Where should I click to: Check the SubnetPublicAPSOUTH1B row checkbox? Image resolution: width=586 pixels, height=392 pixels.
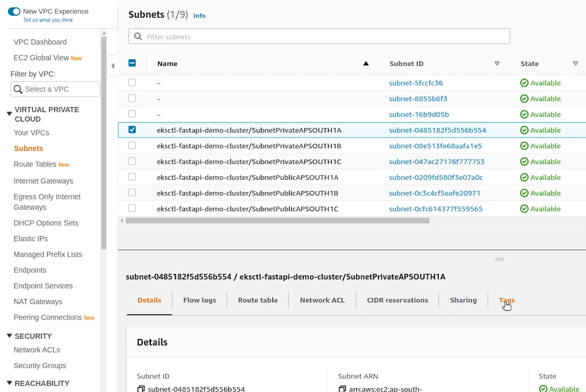click(132, 193)
